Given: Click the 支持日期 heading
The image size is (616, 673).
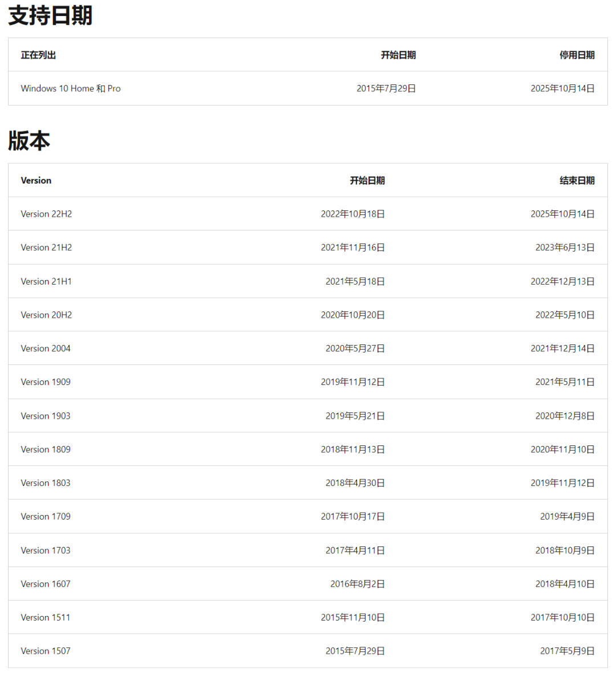Looking at the screenshot, I should coord(50,16).
